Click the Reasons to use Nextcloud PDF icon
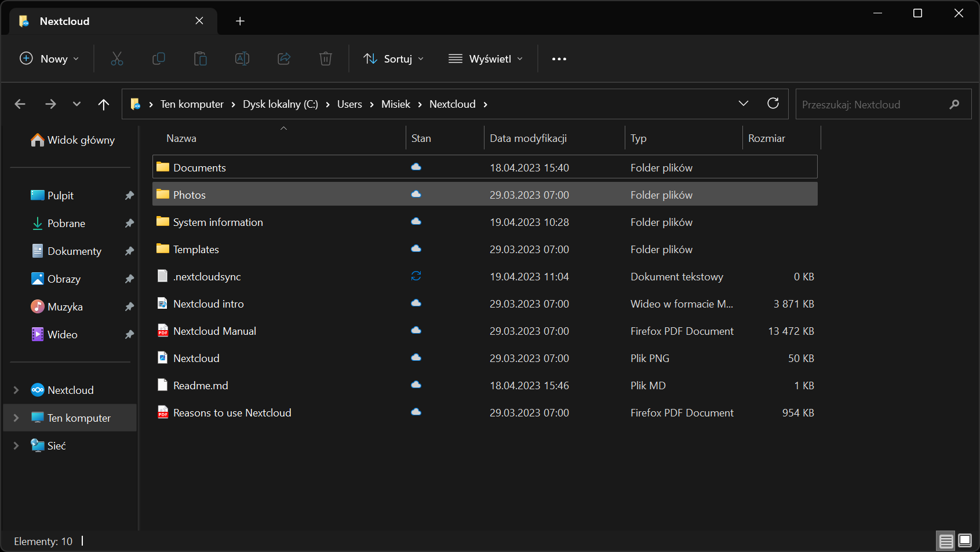The width and height of the screenshot is (980, 552). 163,412
